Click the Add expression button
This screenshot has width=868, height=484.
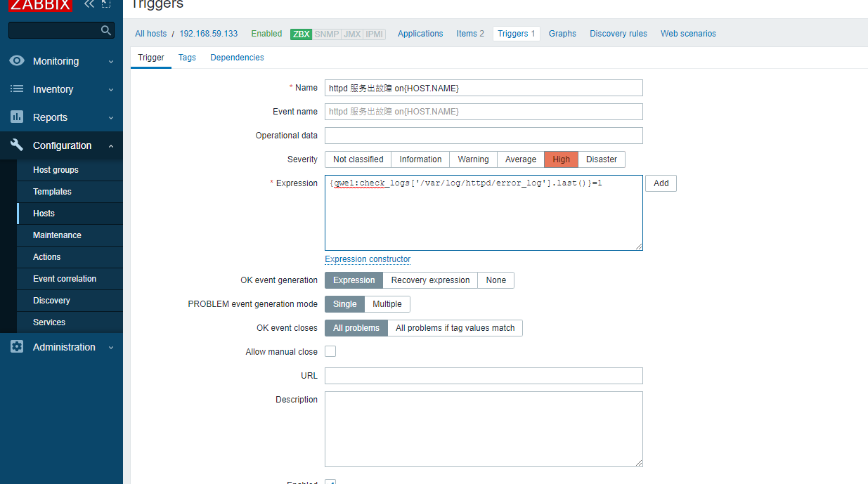(x=661, y=183)
